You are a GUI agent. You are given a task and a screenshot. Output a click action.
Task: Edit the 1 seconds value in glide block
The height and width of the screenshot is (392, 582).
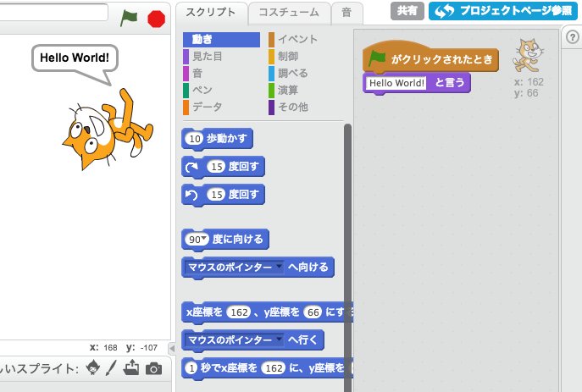coord(191,368)
